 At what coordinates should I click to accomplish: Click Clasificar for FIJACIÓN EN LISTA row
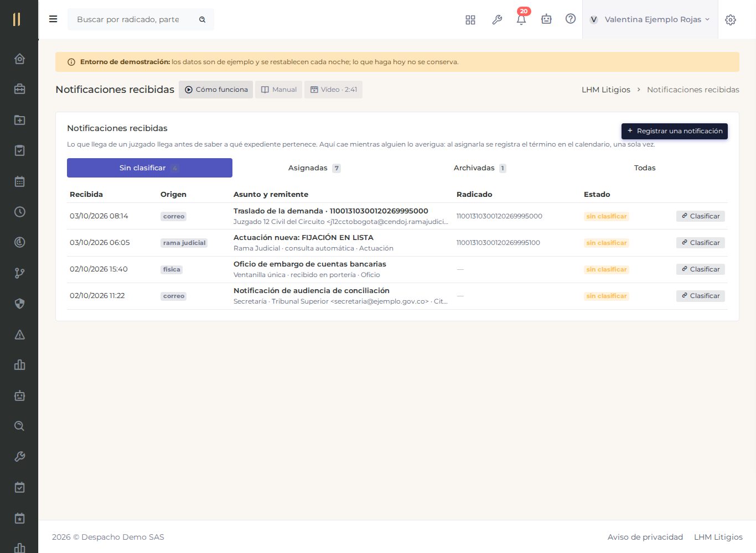tap(701, 243)
